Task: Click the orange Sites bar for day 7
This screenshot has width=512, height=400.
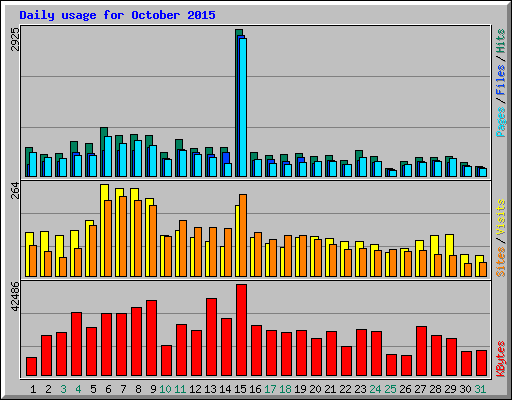Action: [x=123, y=236]
